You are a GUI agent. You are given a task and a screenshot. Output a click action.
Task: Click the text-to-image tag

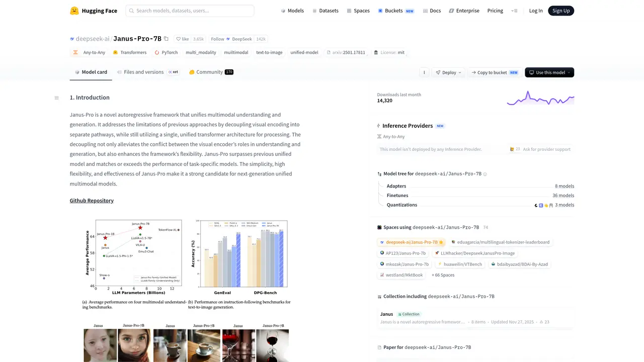(x=269, y=52)
